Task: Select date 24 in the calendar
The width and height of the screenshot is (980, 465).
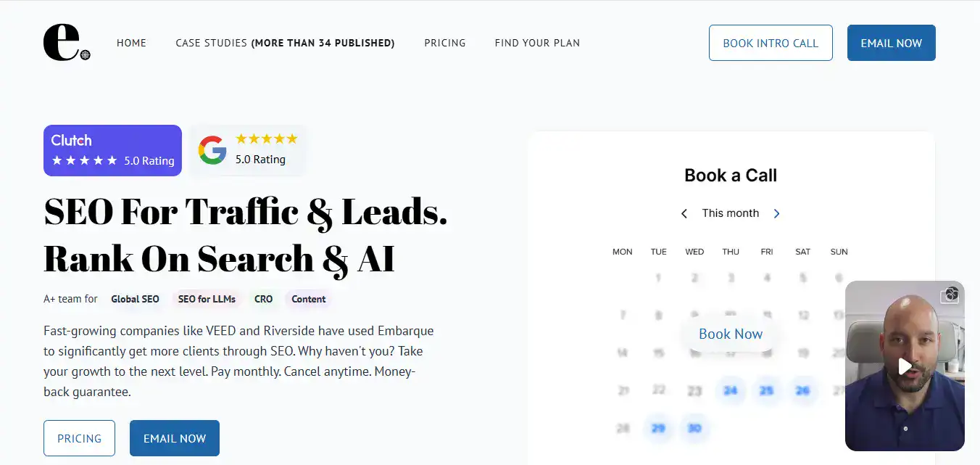Action: (x=731, y=390)
